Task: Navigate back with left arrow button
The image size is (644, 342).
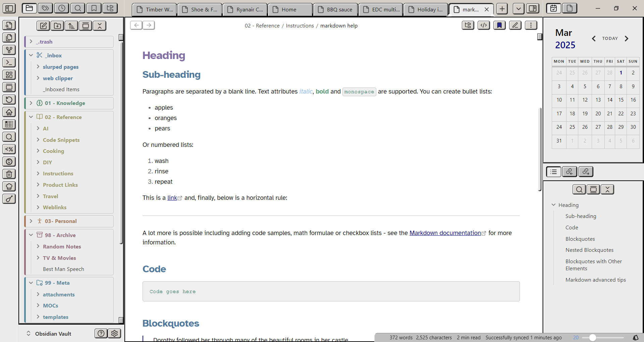Action: pos(136,25)
